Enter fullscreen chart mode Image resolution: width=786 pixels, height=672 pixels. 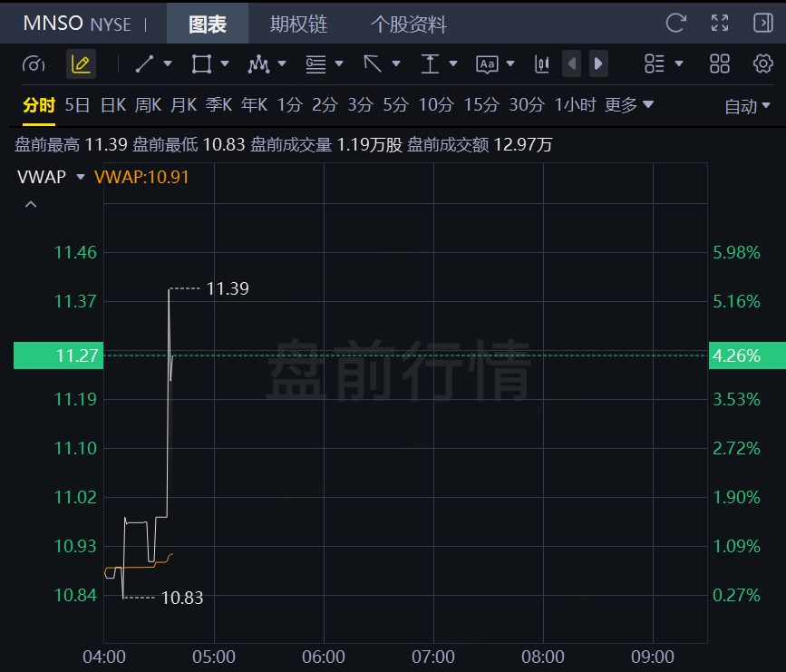pos(720,23)
